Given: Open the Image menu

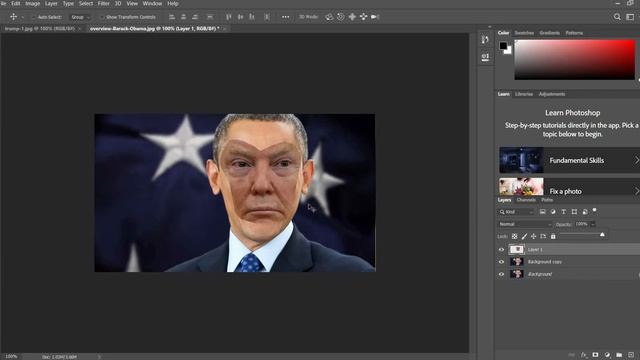Looking at the screenshot, I should [x=33, y=3].
